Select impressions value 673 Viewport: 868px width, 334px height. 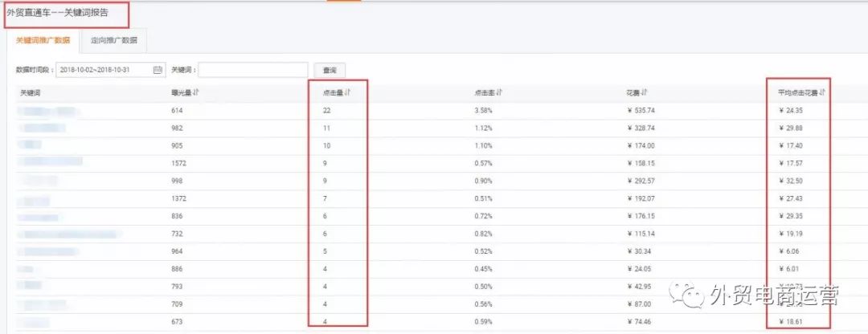pyautogui.click(x=177, y=322)
